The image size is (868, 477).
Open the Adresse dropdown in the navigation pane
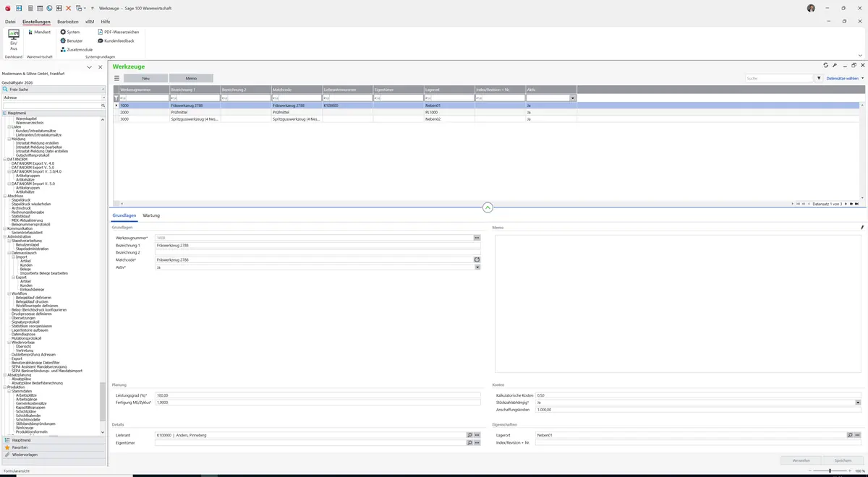pyautogui.click(x=103, y=98)
